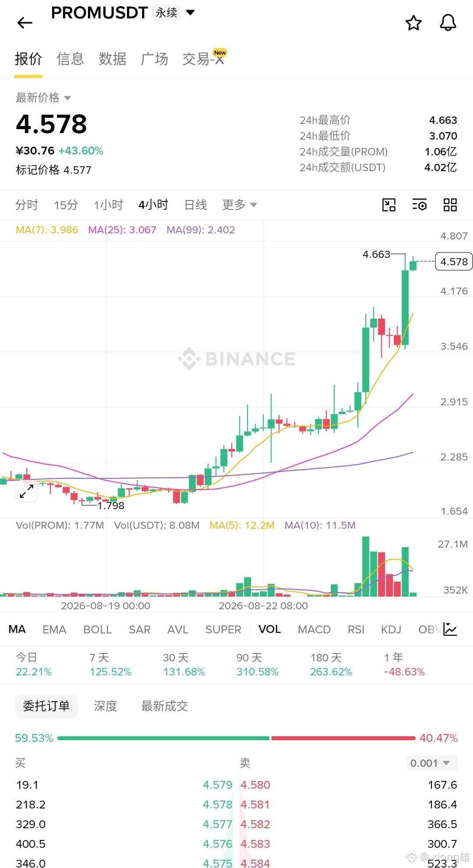Add PROMUSDT to favorites with star icon
The height and width of the screenshot is (868, 473).
tap(413, 23)
